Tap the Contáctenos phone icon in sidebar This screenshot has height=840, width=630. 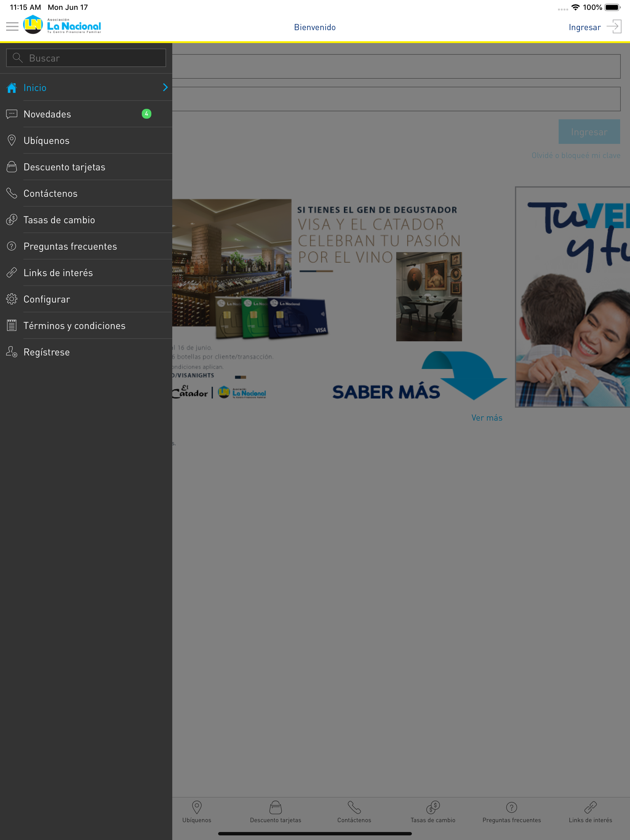pos(12,193)
